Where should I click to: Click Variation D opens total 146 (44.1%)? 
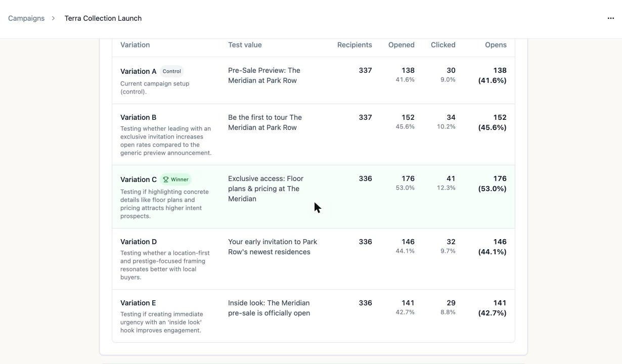[493, 247]
